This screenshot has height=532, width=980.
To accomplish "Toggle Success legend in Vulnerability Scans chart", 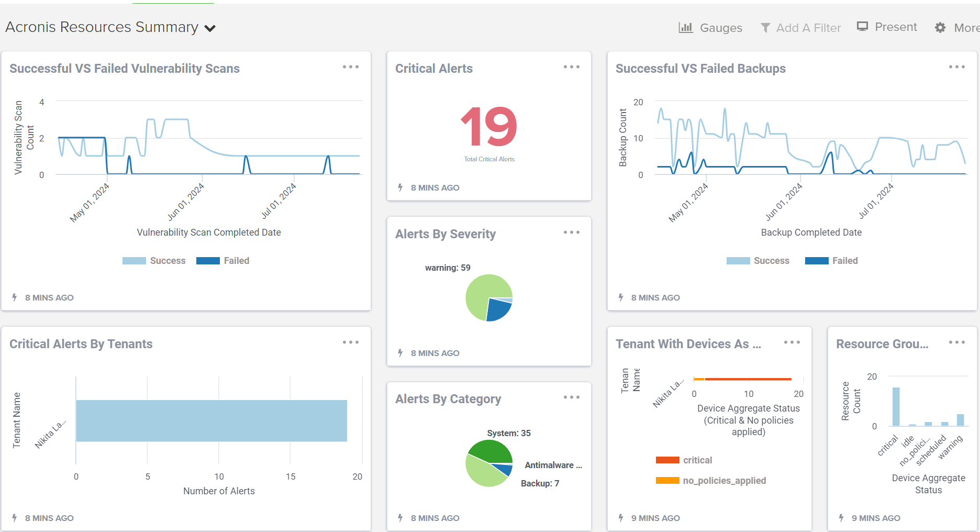I will tap(154, 261).
